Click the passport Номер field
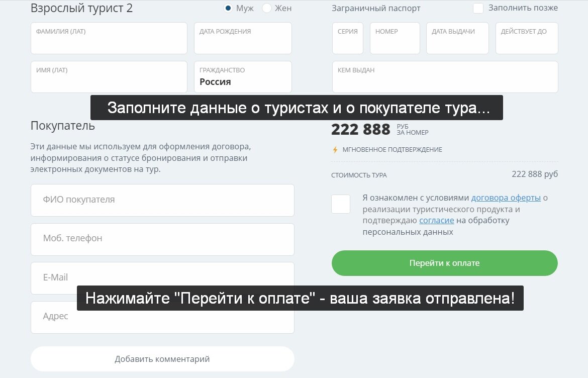Image resolution: width=588 pixels, height=378 pixels. pyautogui.click(x=395, y=38)
